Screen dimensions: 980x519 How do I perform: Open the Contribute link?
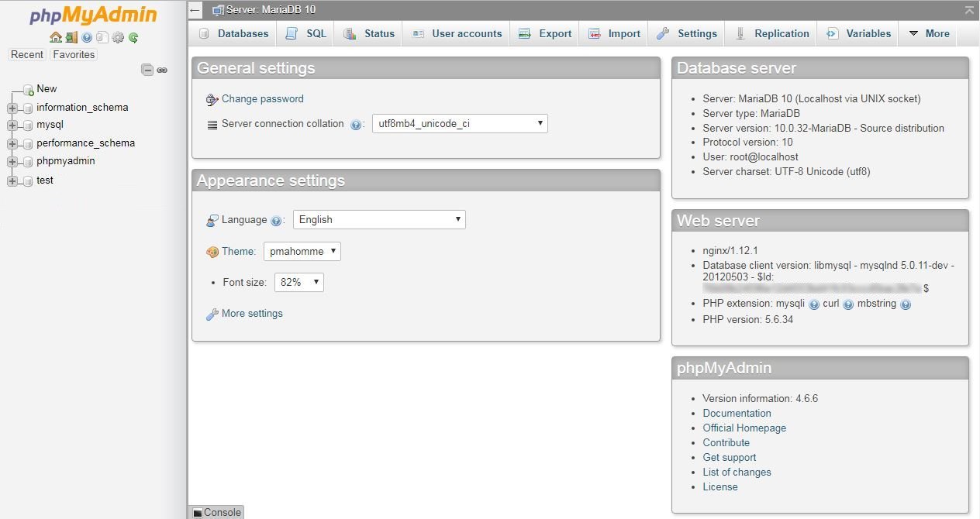click(x=726, y=443)
